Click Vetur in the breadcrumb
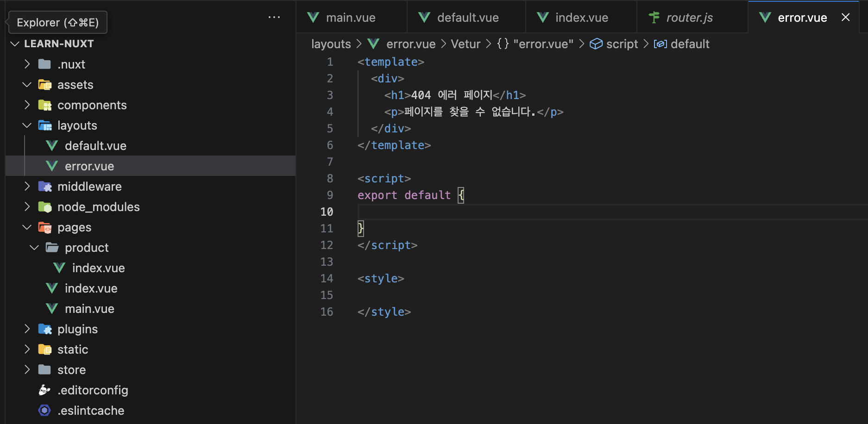Viewport: 868px width, 424px height. [x=465, y=44]
